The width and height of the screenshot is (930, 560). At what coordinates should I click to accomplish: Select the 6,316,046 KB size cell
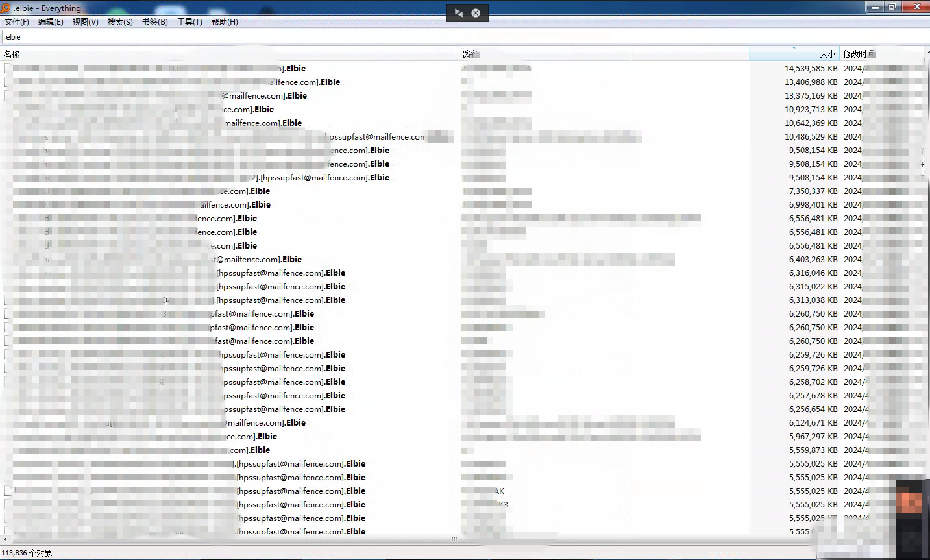pyautogui.click(x=813, y=273)
